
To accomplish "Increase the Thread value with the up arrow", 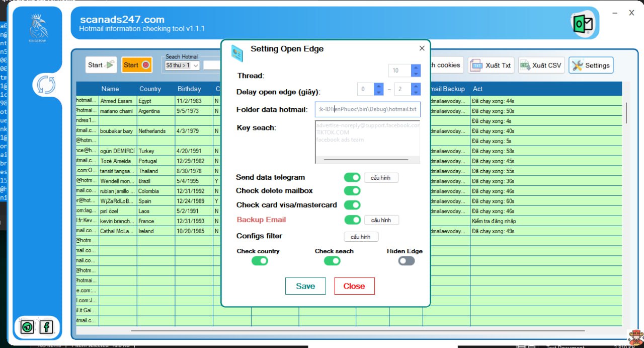I will pyautogui.click(x=416, y=68).
